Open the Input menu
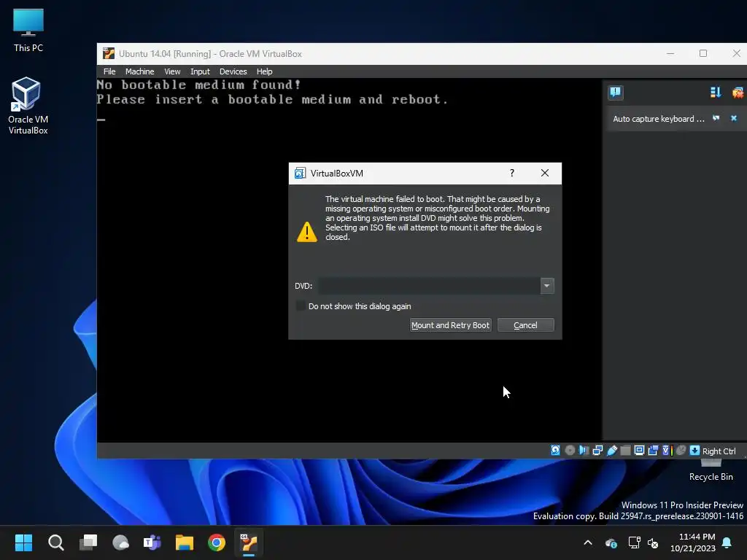The image size is (747, 560). [200, 71]
